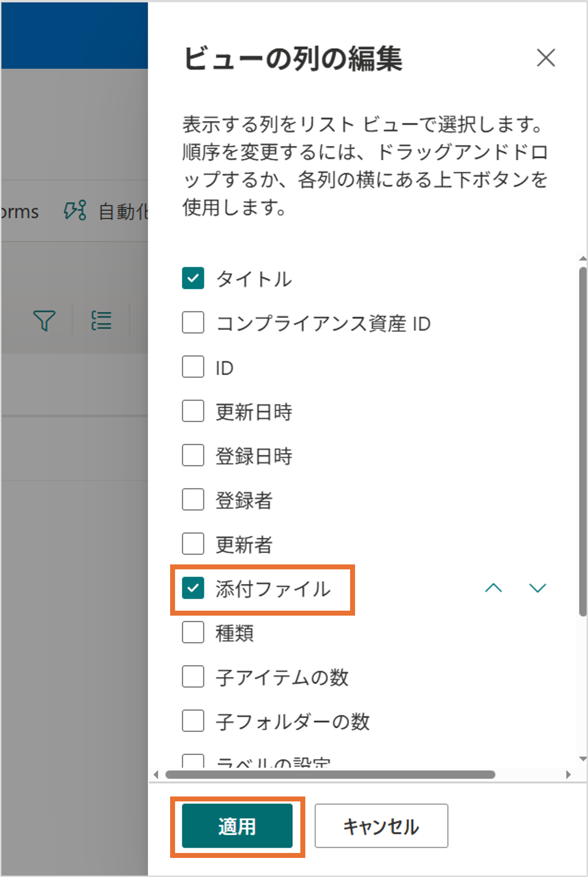Click the horizontal scrollbar left arrow
The height and width of the screenshot is (877, 588).
coord(156,775)
